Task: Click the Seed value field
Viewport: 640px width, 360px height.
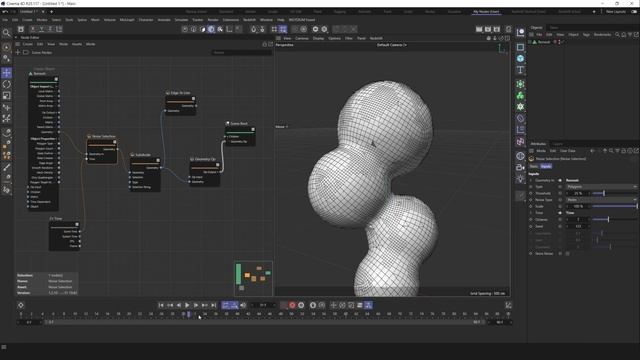Action: 578,226
